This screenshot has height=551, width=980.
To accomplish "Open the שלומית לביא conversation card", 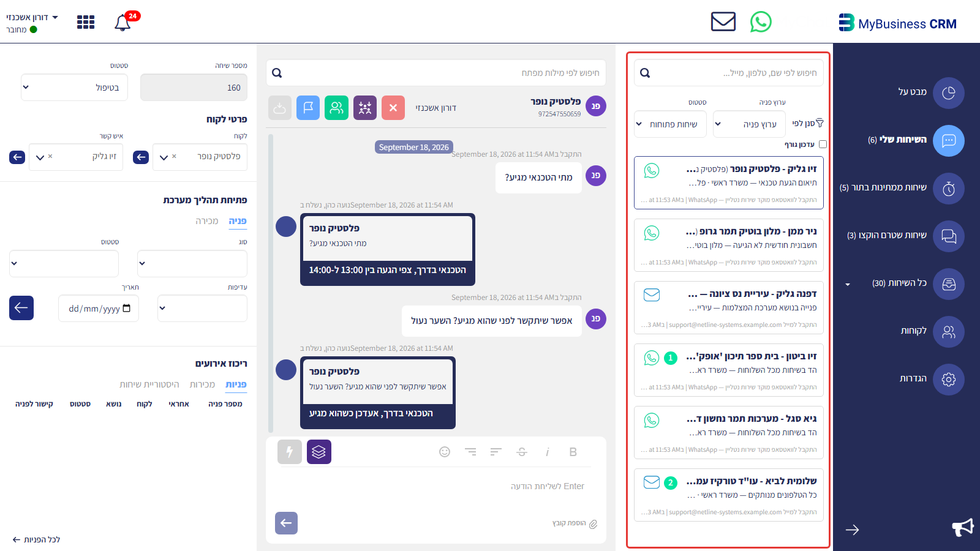I will pos(729,495).
